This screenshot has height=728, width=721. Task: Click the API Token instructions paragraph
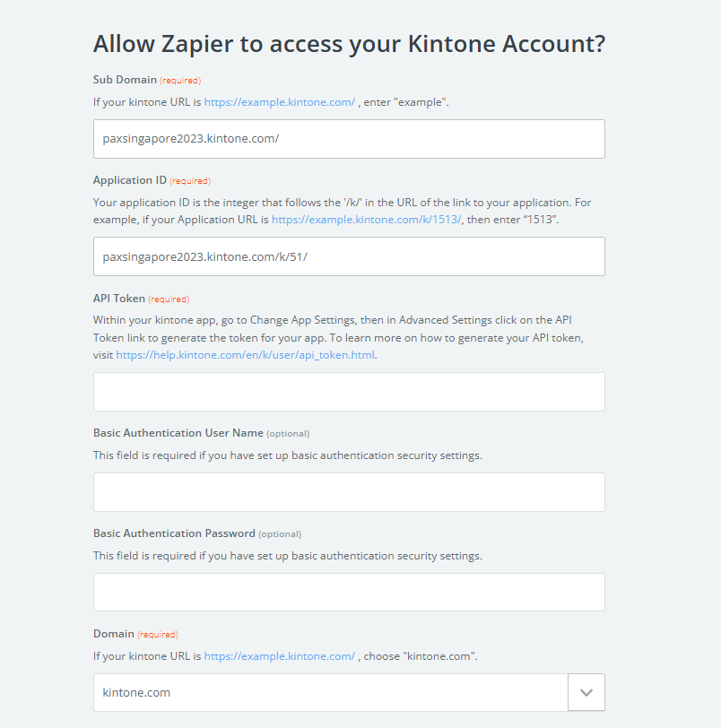tap(338, 337)
